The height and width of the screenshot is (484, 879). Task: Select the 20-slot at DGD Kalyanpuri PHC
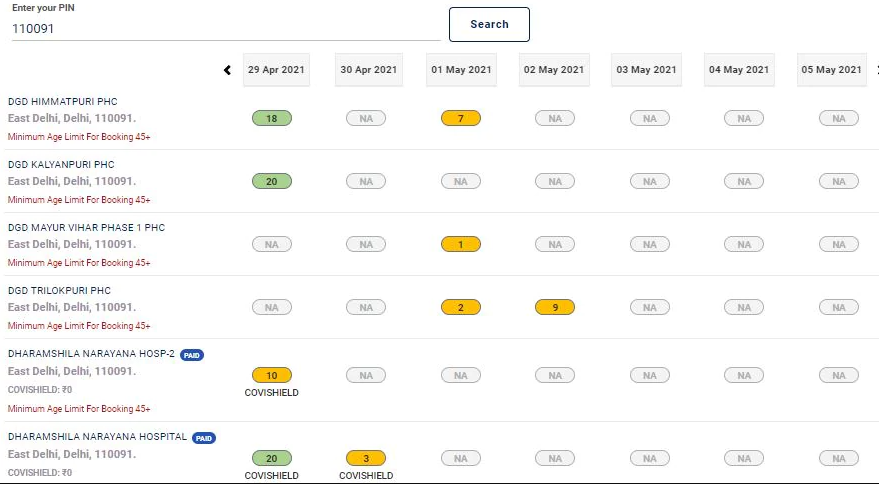coord(272,181)
